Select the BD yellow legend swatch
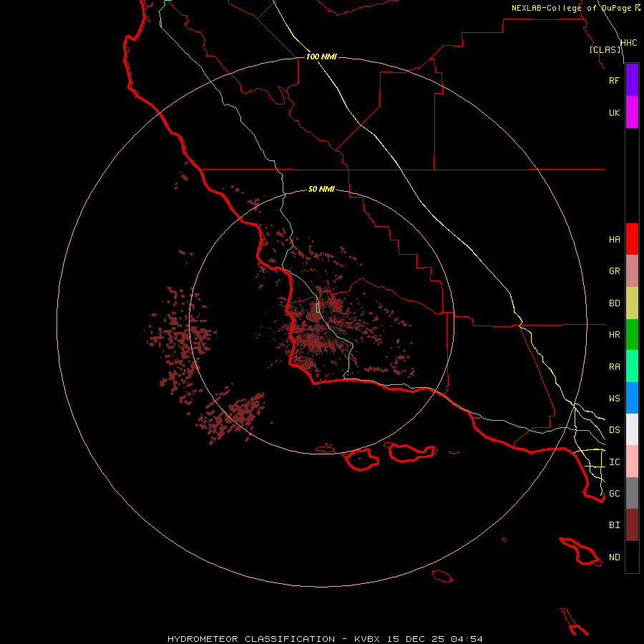Image resolution: width=644 pixels, height=644 pixels. [632, 303]
